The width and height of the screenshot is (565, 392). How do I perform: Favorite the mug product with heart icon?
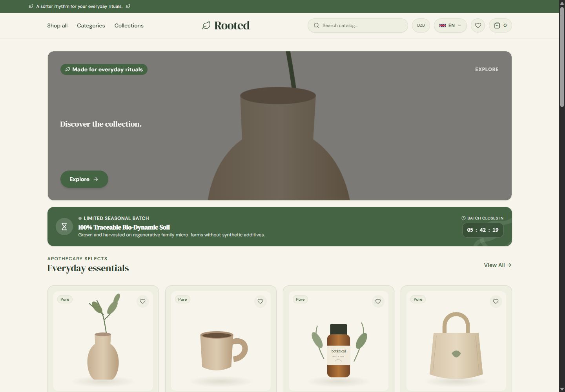tap(261, 301)
